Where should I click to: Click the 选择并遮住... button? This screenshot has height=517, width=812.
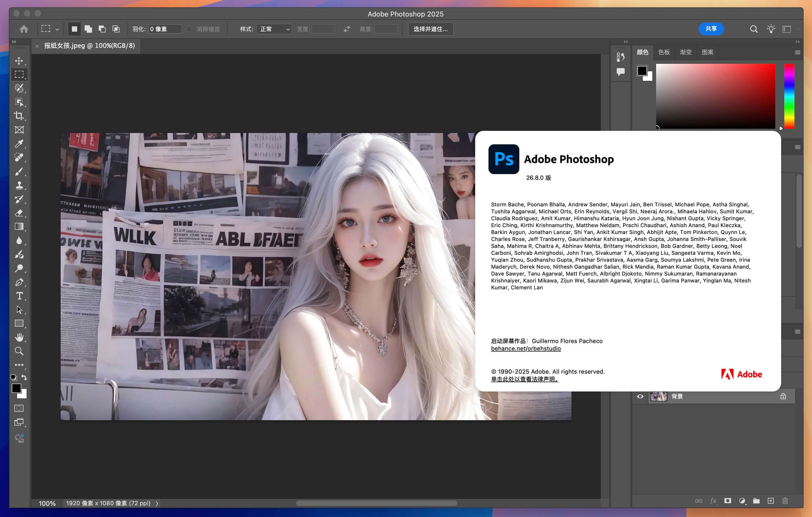pyautogui.click(x=430, y=29)
